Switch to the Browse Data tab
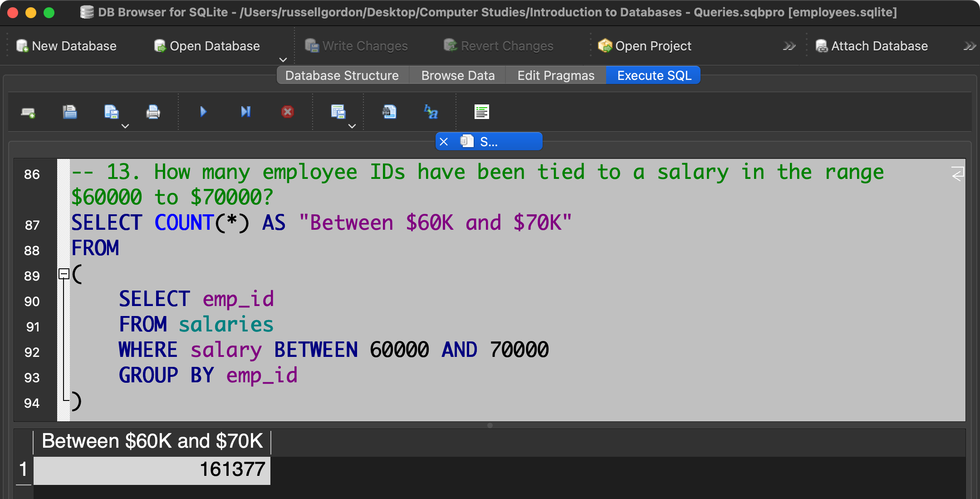 457,75
